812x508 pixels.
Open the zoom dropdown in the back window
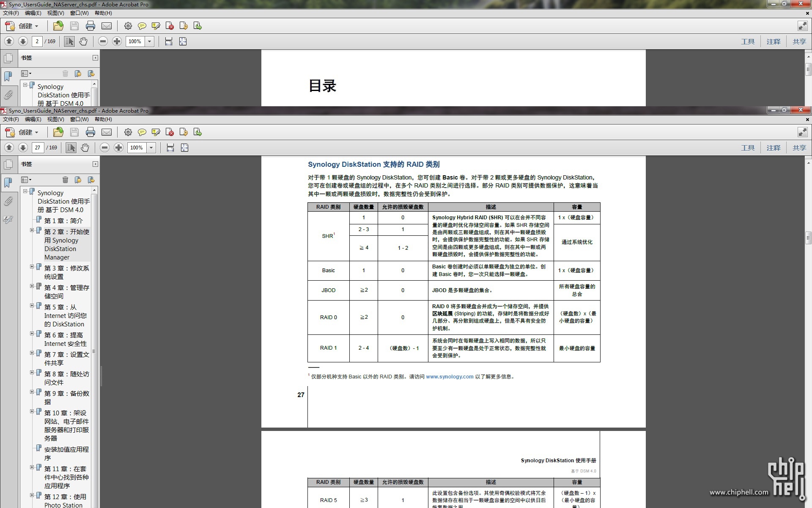tap(149, 41)
